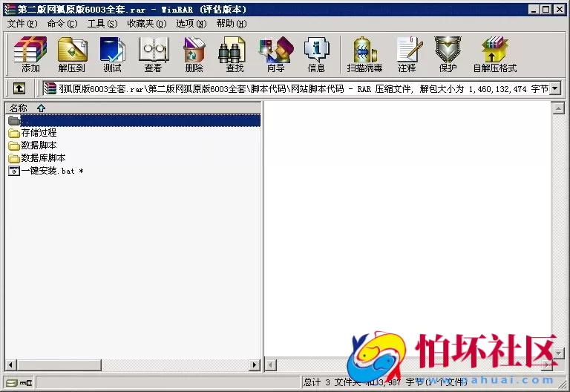The height and width of the screenshot is (392, 570).
Task: Click the SFX (自解压格式) icon
Action: coord(495,53)
